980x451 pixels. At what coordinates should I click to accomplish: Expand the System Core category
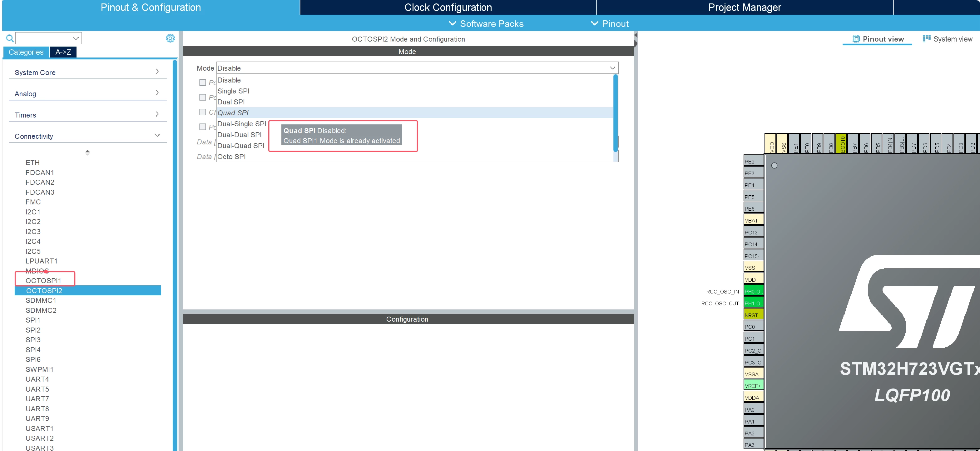[88, 72]
